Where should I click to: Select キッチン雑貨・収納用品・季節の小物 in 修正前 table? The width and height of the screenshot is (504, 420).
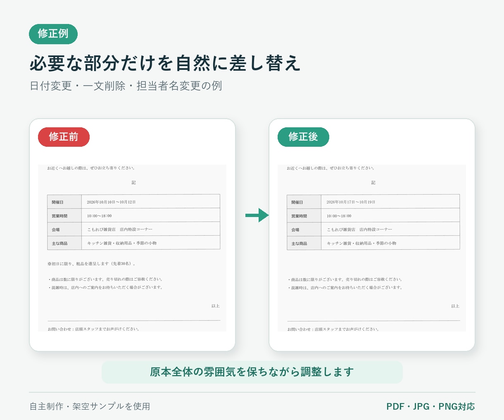122,243
